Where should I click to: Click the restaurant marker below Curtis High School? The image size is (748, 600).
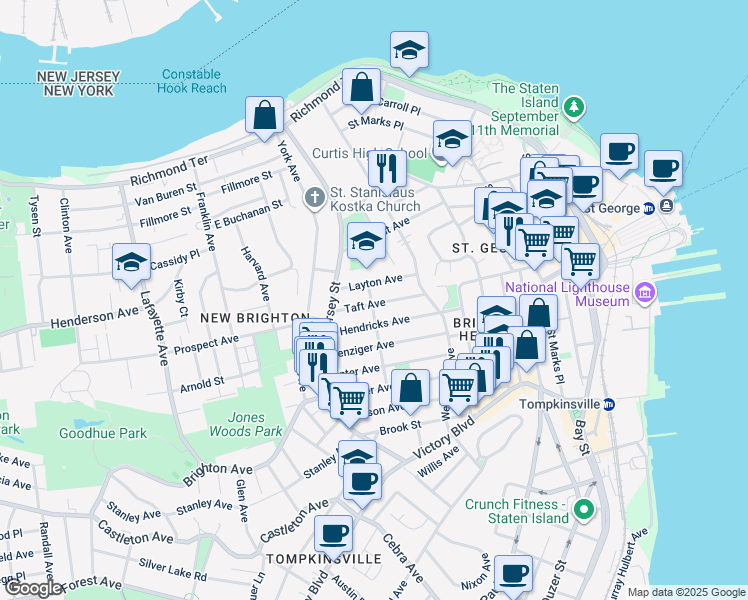386,170
